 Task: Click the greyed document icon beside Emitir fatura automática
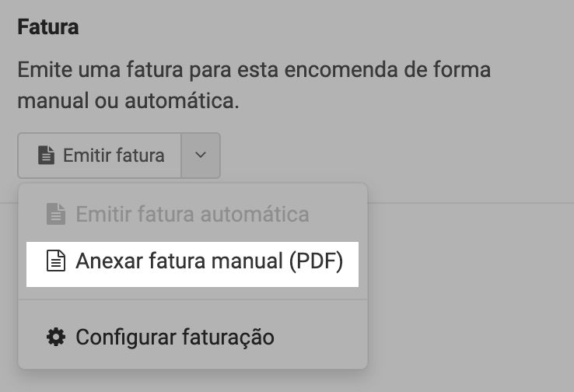(54, 214)
